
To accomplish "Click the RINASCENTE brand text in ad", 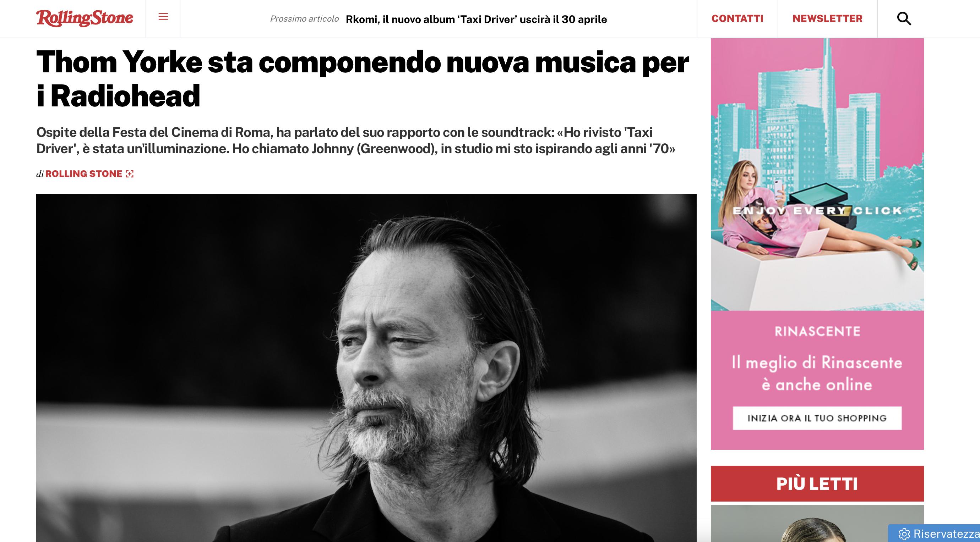I will pos(817,331).
